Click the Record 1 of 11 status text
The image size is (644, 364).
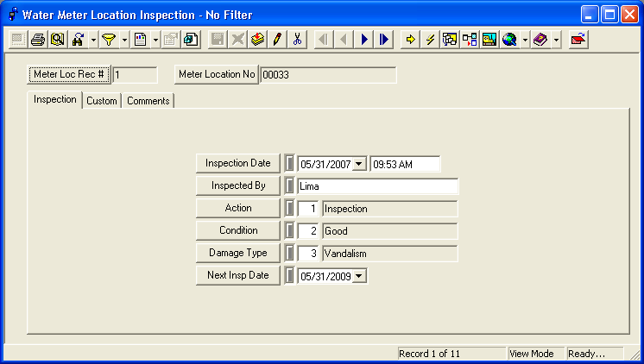point(429,354)
